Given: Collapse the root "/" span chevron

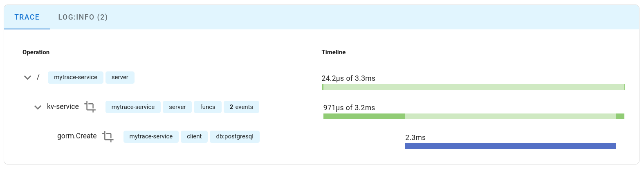Looking at the screenshot, I should click(27, 78).
